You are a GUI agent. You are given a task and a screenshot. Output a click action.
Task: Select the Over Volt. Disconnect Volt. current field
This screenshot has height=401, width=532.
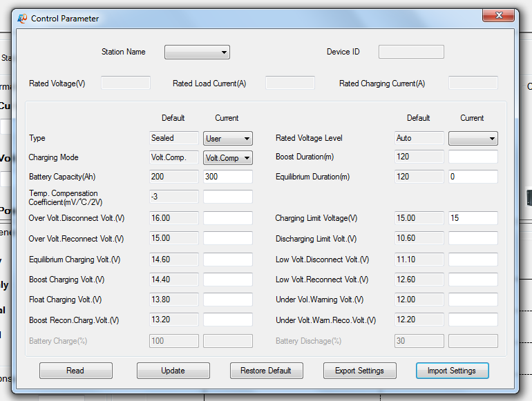(228, 218)
